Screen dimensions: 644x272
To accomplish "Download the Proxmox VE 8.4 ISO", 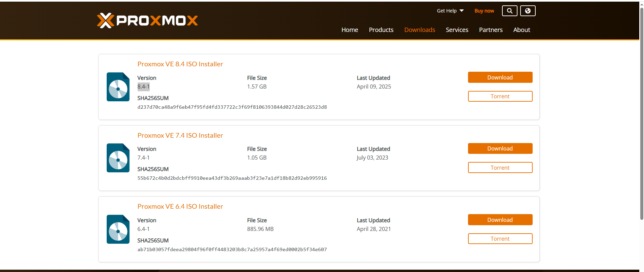I will point(500,77).
